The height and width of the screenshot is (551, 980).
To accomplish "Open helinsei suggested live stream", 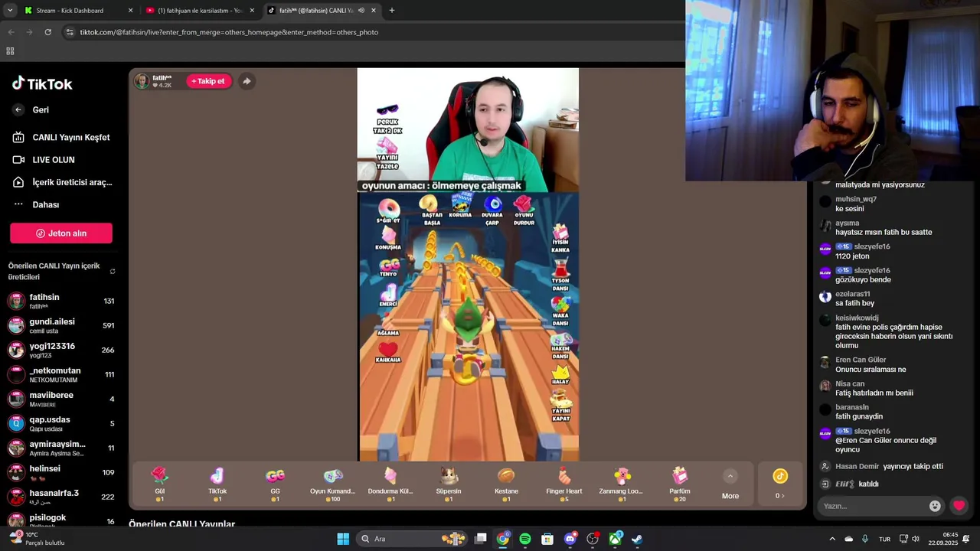I will point(61,472).
